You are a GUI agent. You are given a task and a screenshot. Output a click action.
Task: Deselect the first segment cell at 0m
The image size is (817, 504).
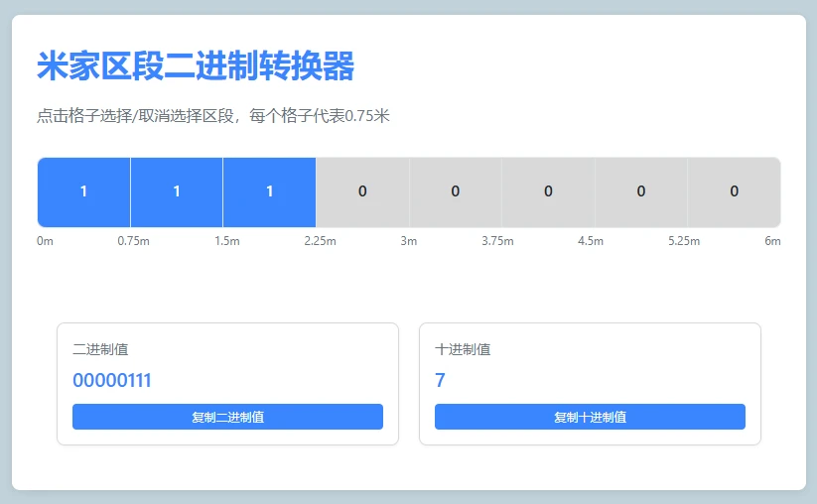pos(84,192)
